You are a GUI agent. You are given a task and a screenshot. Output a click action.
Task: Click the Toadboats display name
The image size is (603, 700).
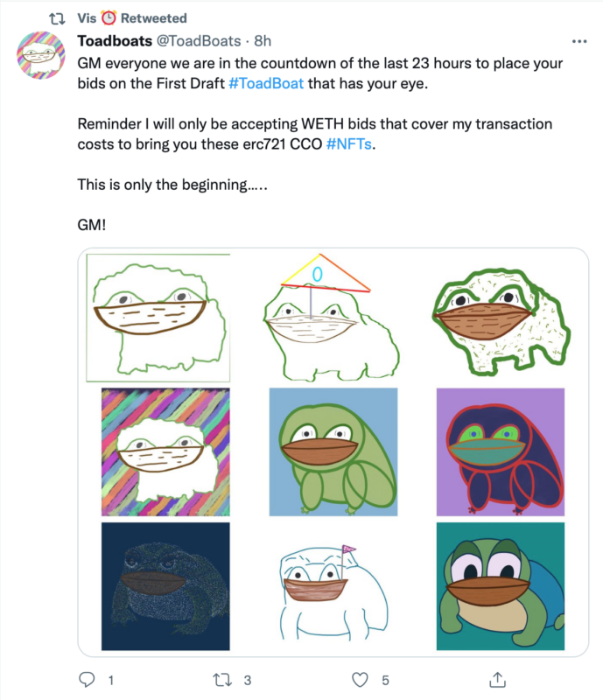[x=115, y=41]
